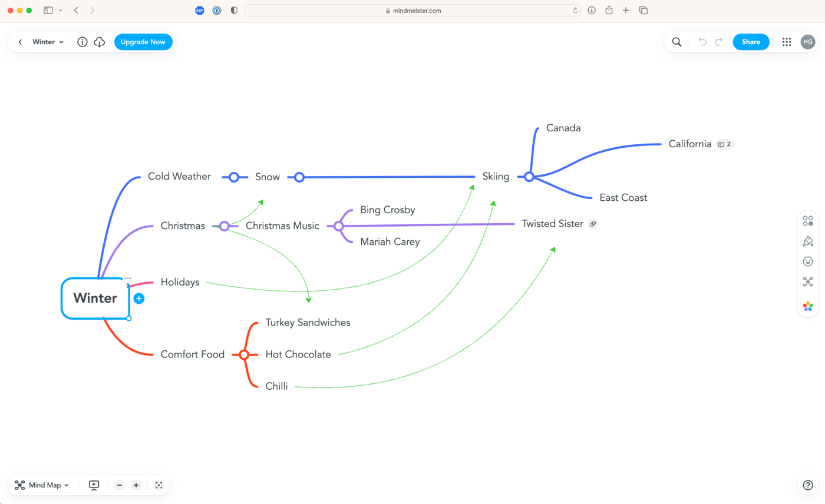Select the Hot Chocolate topic

tap(298, 354)
